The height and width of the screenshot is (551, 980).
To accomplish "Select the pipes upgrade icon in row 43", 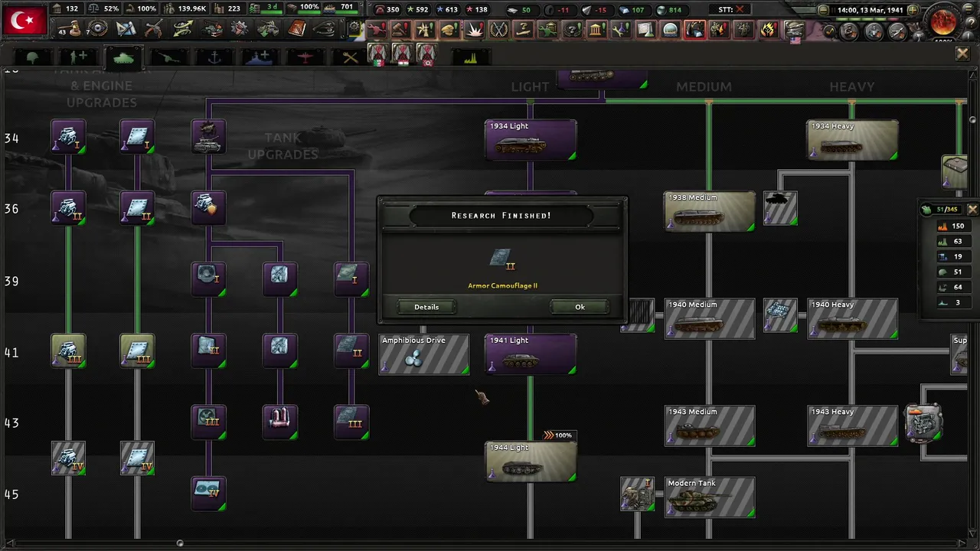I will (x=279, y=422).
